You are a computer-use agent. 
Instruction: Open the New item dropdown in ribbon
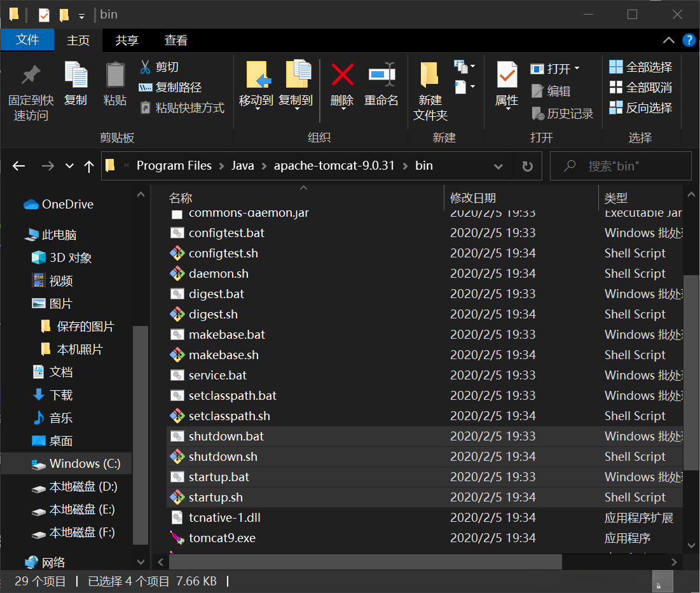(464, 67)
